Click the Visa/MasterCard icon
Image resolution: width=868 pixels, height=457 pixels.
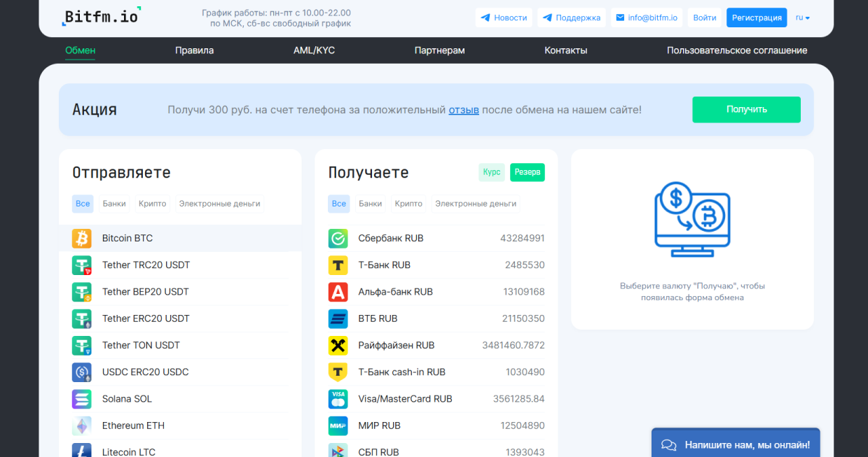338,399
